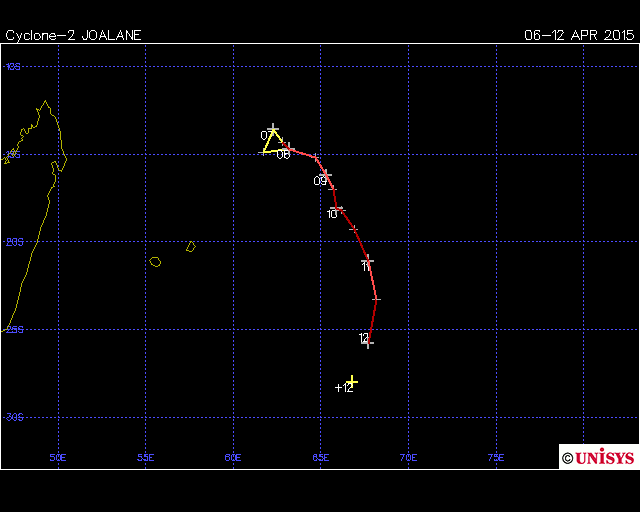Click the Réunion island outline
640x512 pixels.
pos(155,262)
